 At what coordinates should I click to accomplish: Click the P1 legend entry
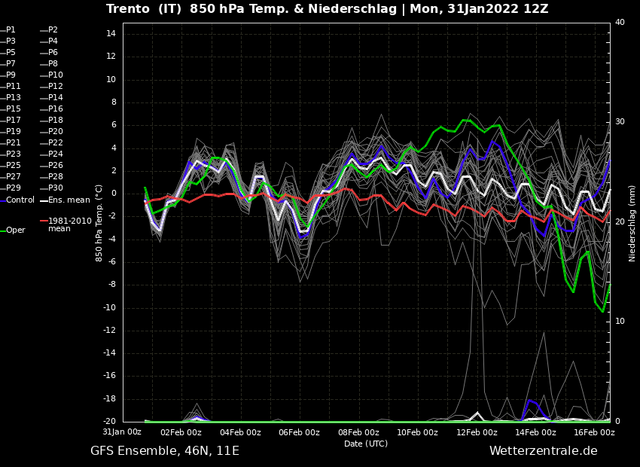[8, 30]
